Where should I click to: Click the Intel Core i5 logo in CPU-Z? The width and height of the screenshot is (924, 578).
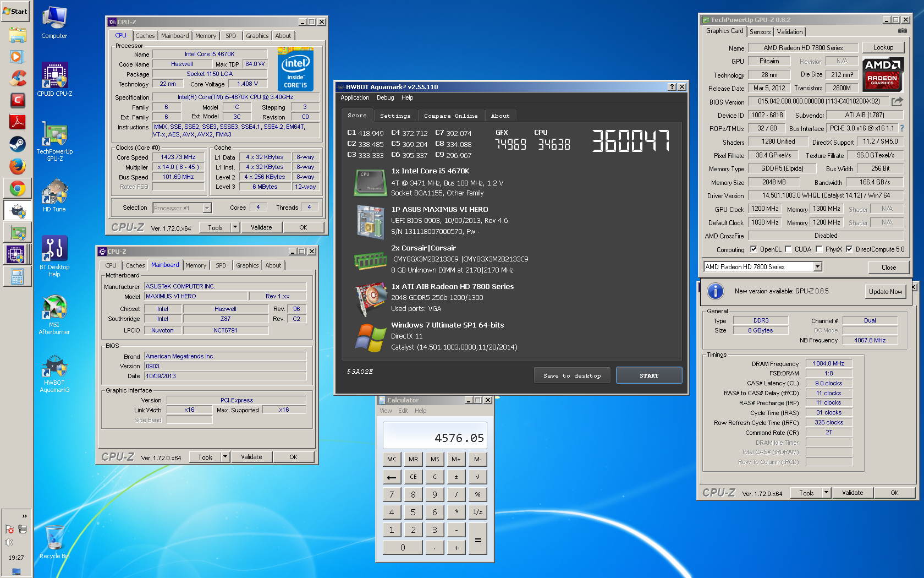point(295,69)
